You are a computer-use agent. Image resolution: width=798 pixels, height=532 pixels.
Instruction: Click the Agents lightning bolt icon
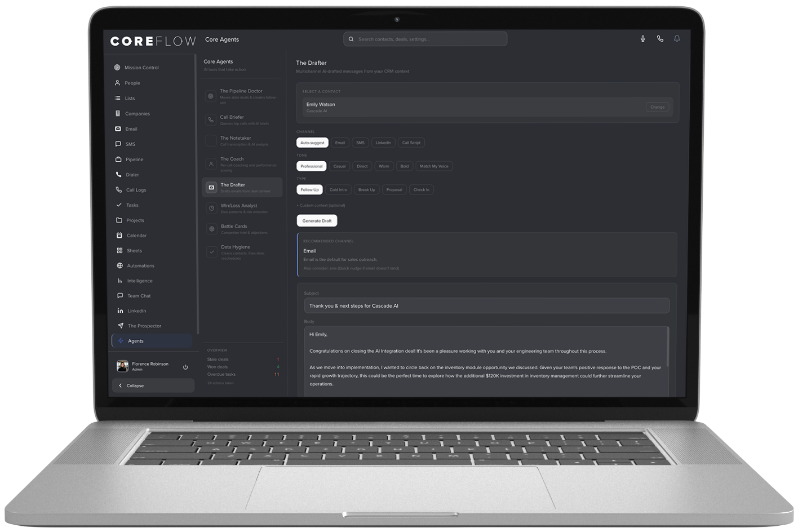pos(121,341)
